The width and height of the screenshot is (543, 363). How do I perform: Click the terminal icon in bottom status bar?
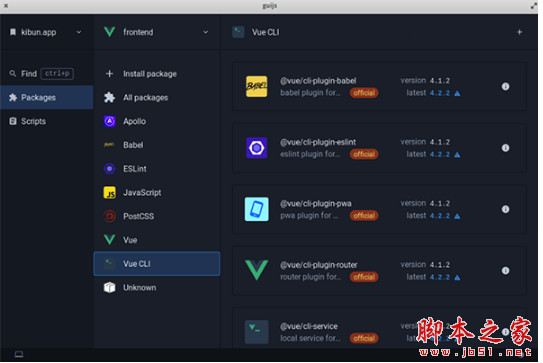19,354
